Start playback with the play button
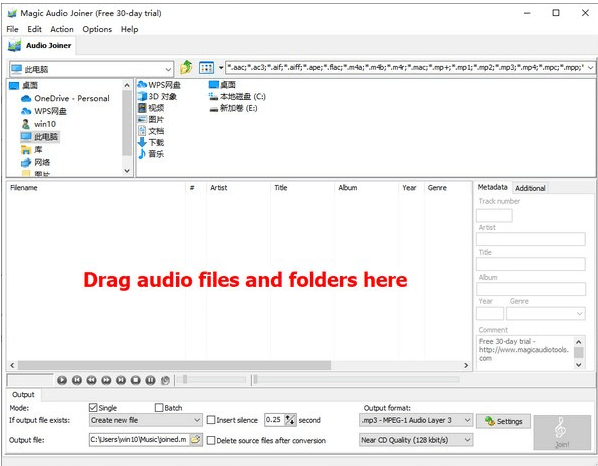The height and width of the screenshot is (466, 598). pos(62,380)
